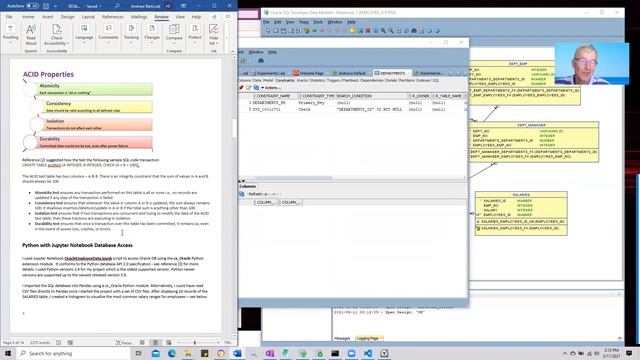Screen dimensions: 640x360
Task: Switch to the Welcome Page tab
Action: pos(309,73)
